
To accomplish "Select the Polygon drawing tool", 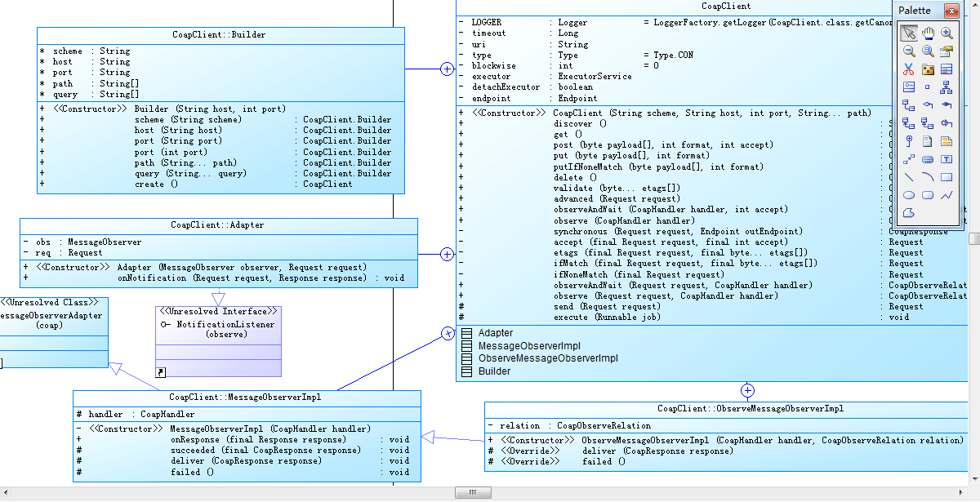I will (x=909, y=213).
